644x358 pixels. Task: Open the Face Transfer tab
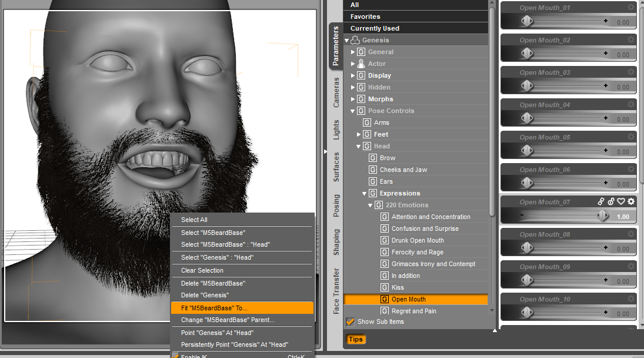336,291
